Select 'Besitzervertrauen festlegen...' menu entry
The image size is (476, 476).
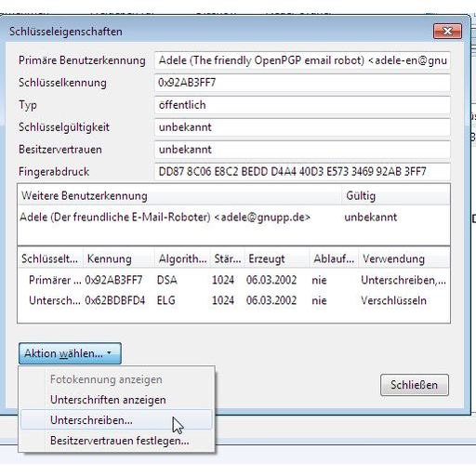click(119, 441)
